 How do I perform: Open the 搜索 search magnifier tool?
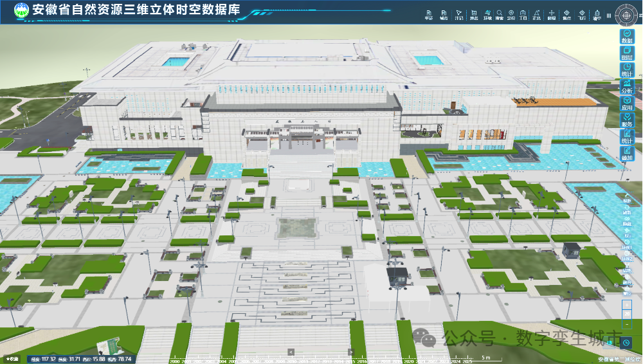(499, 14)
